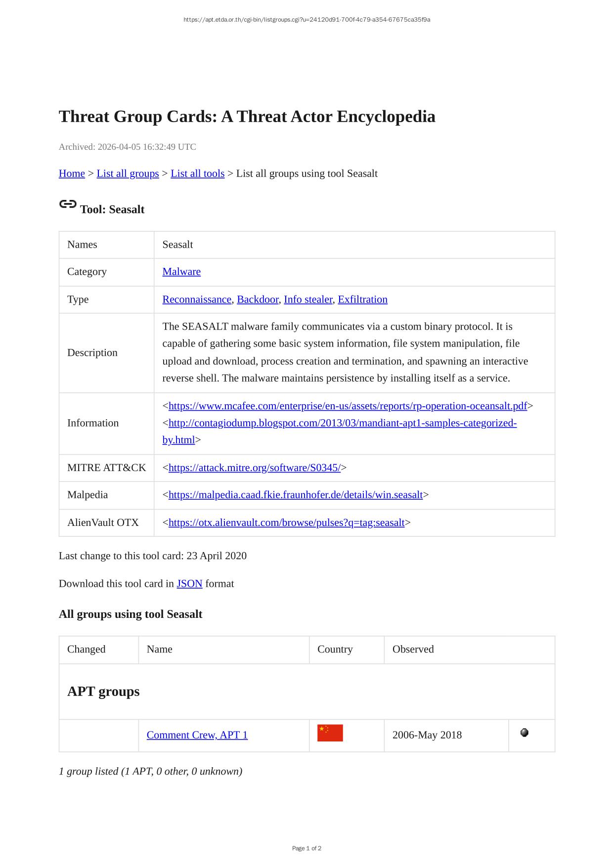Open the AlienVault OTX seasalt pulses link
614x868 pixels.
click(286, 523)
